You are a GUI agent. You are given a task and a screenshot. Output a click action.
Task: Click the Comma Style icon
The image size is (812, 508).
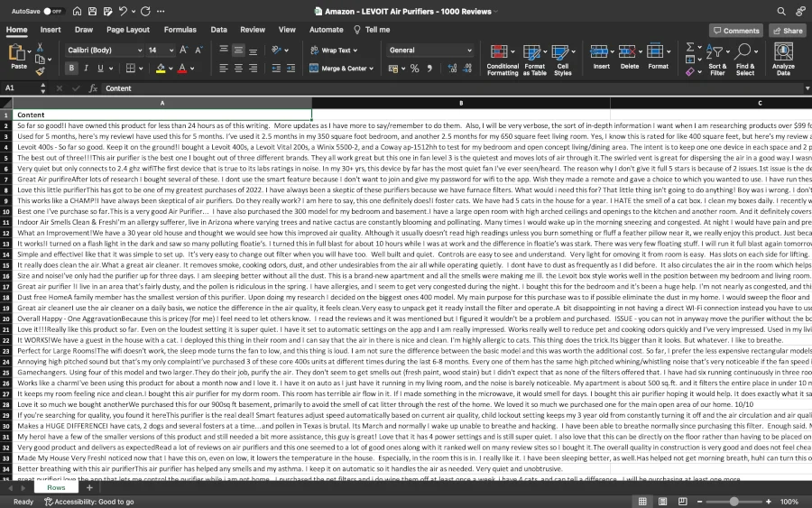point(429,69)
